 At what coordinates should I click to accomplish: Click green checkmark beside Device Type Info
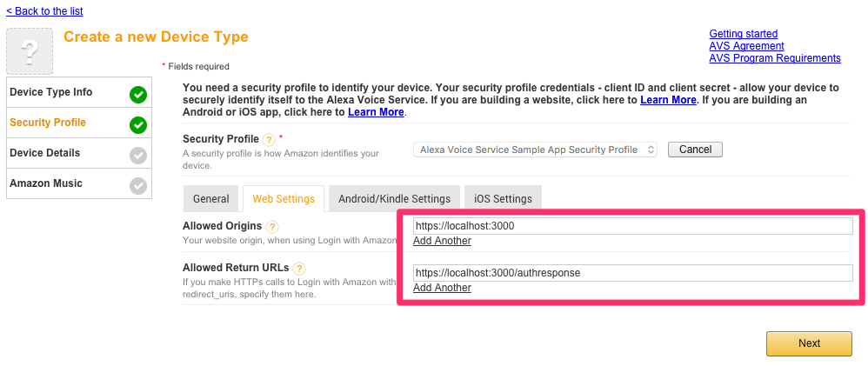point(138,96)
